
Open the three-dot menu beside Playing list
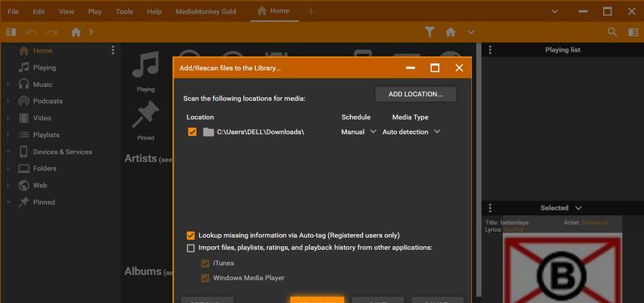click(489, 50)
